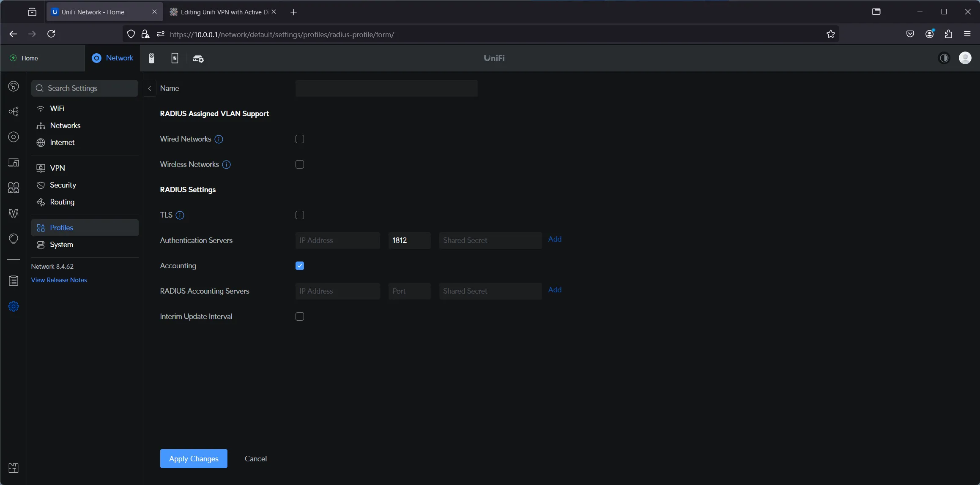Bookmark this page with the star icon
This screenshot has width=980, height=485.
(830, 34)
